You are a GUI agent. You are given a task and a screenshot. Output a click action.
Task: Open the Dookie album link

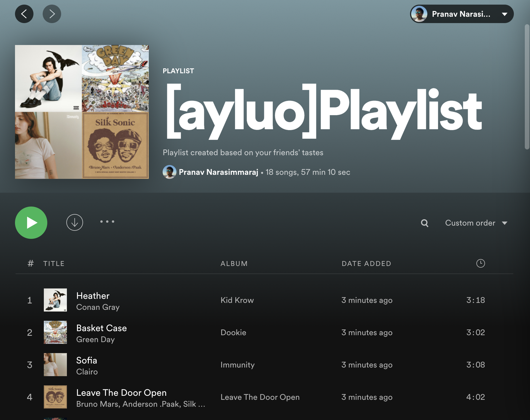click(x=233, y=333)
